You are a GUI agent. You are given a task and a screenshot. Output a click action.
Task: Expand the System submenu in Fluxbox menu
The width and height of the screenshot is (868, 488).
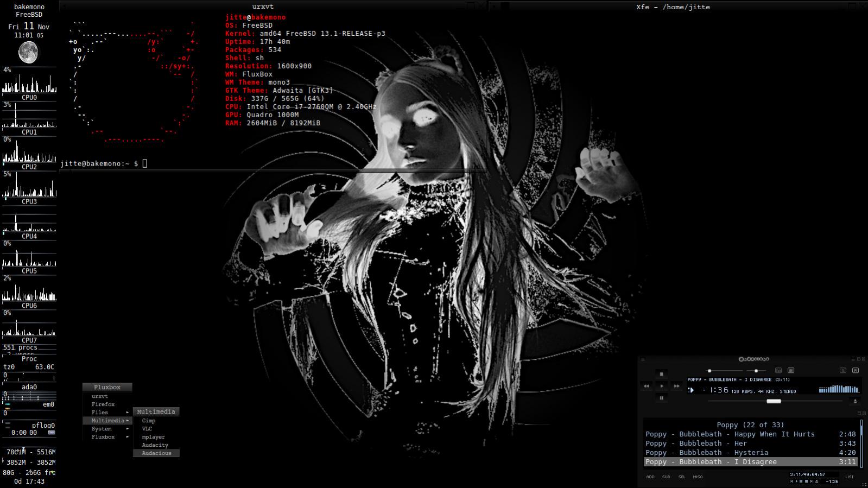click(107, 429)
